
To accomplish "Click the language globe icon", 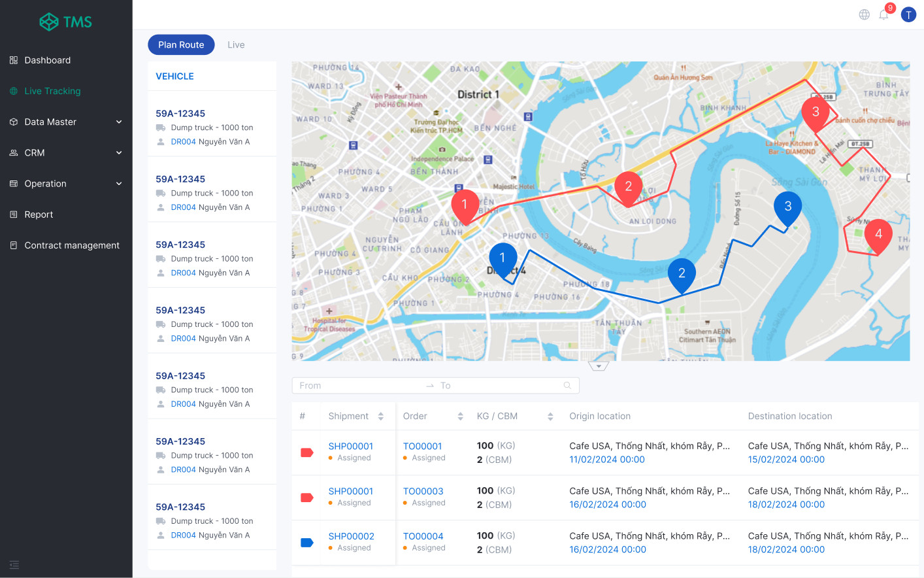I will pyautogui.click(x=864, y=14).
